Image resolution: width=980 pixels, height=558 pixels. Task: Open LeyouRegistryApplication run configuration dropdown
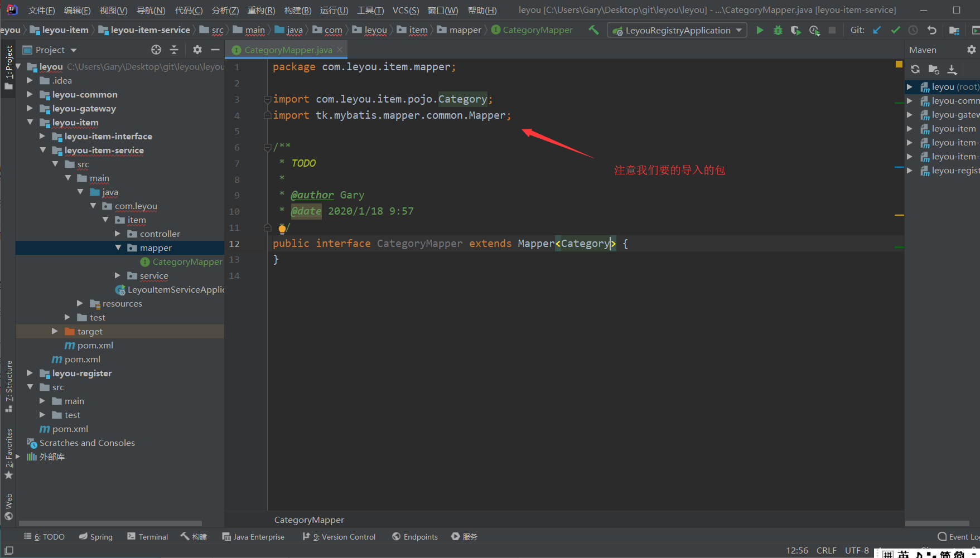point(677,30)
